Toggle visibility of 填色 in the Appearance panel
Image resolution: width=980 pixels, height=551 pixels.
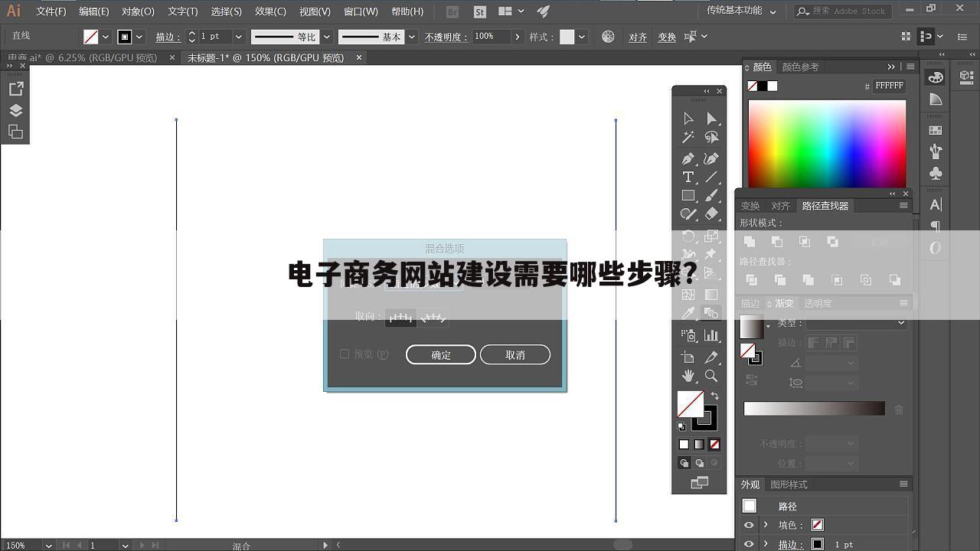tap(748, 524)
